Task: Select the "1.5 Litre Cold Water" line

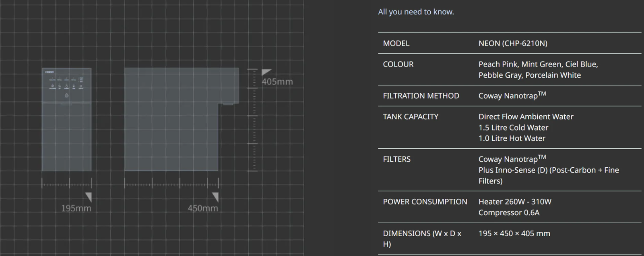Action: [x=513, y=127]
